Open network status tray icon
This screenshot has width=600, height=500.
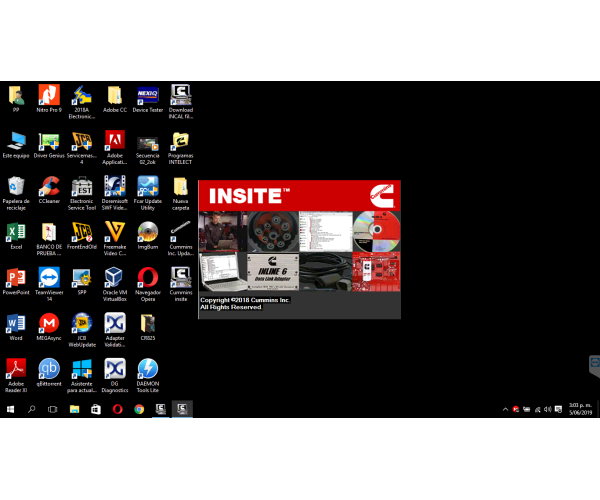[537, 409]
